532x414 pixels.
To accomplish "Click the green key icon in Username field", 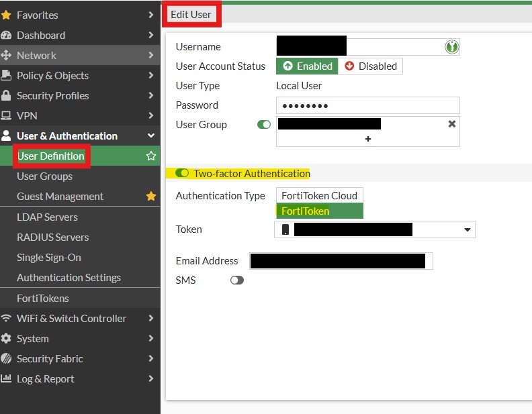I will click(x=451, y=47).
